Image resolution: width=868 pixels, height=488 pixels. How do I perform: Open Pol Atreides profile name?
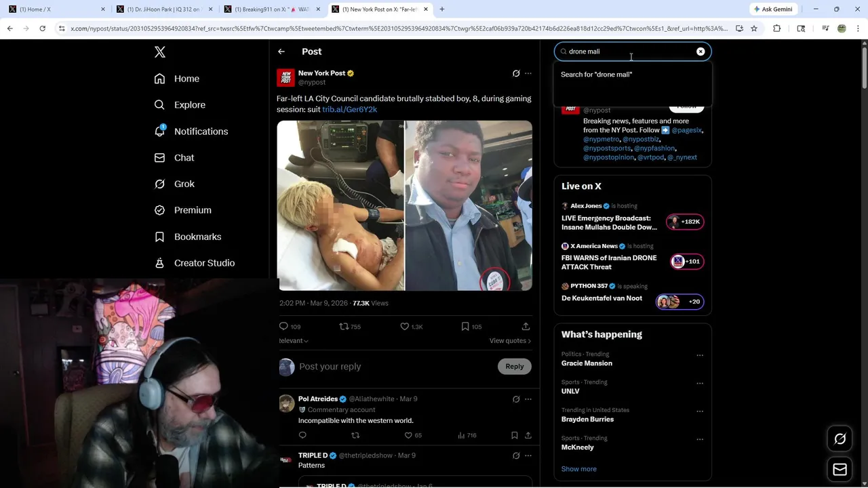tap(318, 399)
